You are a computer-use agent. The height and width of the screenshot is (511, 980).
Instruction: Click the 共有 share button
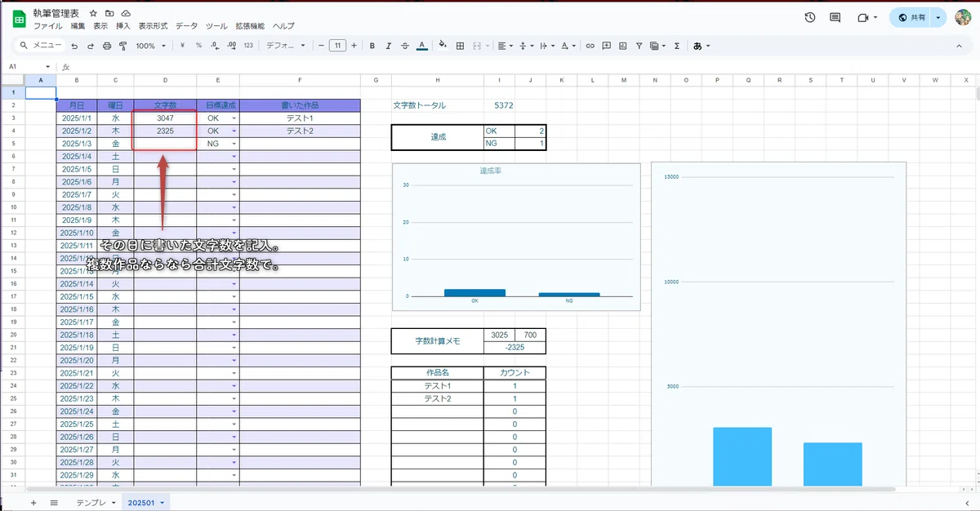pyautogui.click(x=911, y=17)
